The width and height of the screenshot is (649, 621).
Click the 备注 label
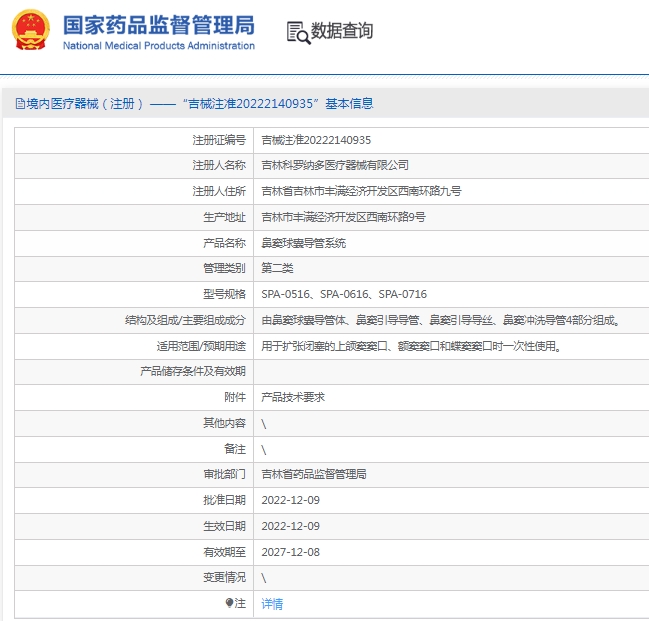[235, 449]
